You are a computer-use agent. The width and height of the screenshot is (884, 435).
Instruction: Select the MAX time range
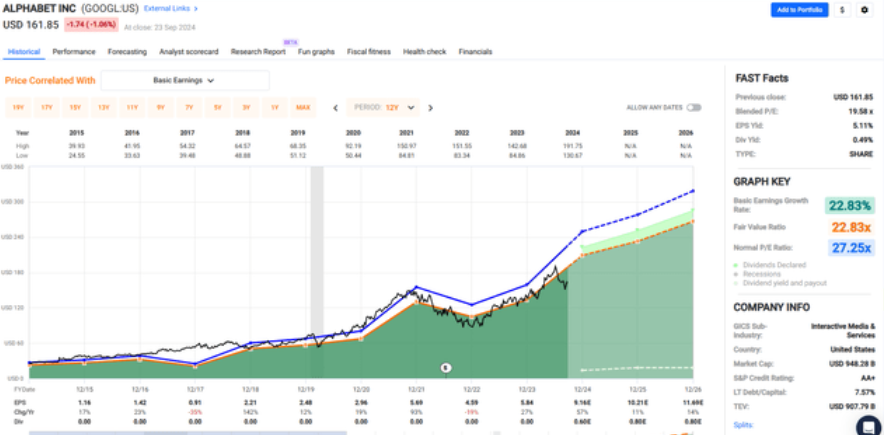point(303,108)
